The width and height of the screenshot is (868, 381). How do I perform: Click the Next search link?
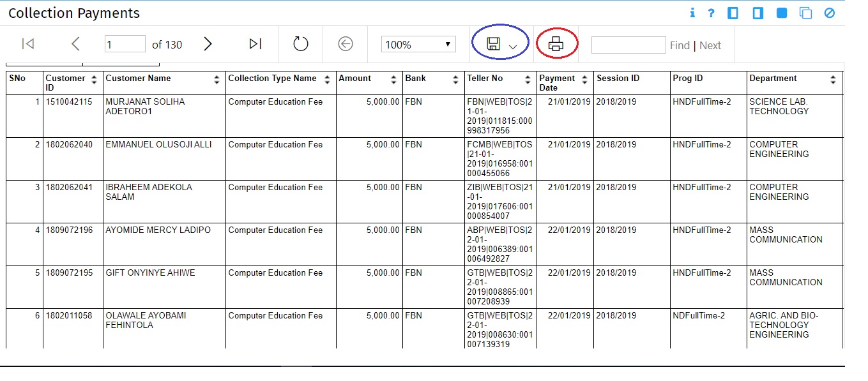click(710, 45)
